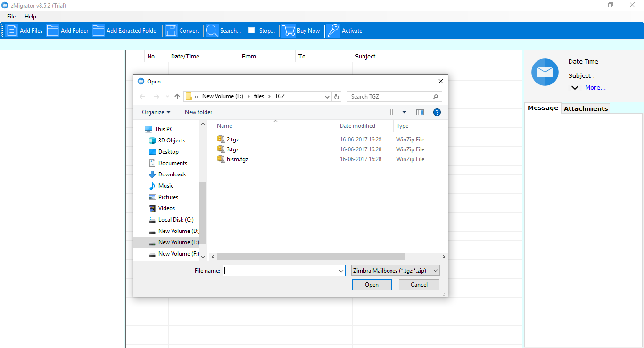Expand breadcrumb chevron after files
The image size is (644, 348).
point(270,96)
